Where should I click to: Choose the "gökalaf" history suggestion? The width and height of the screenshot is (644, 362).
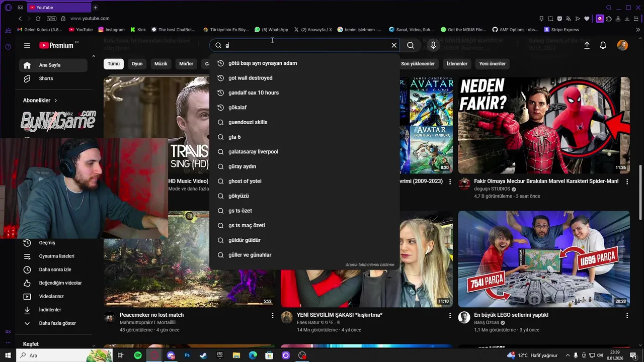(304, 108)
